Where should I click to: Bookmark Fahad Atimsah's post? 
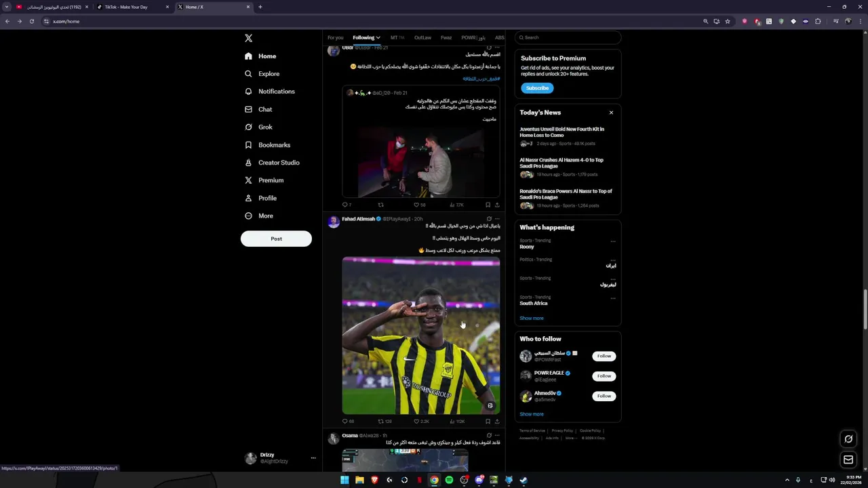pos(488,422)
